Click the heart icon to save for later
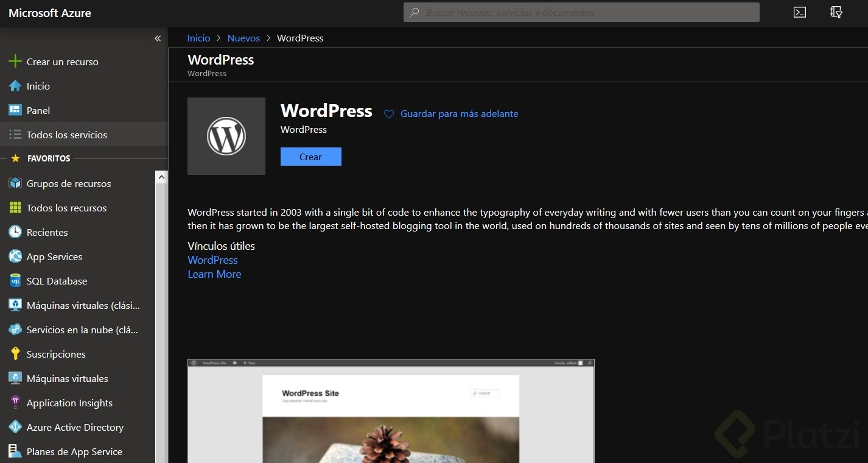 pyautogui.click(x=389, y=114)
